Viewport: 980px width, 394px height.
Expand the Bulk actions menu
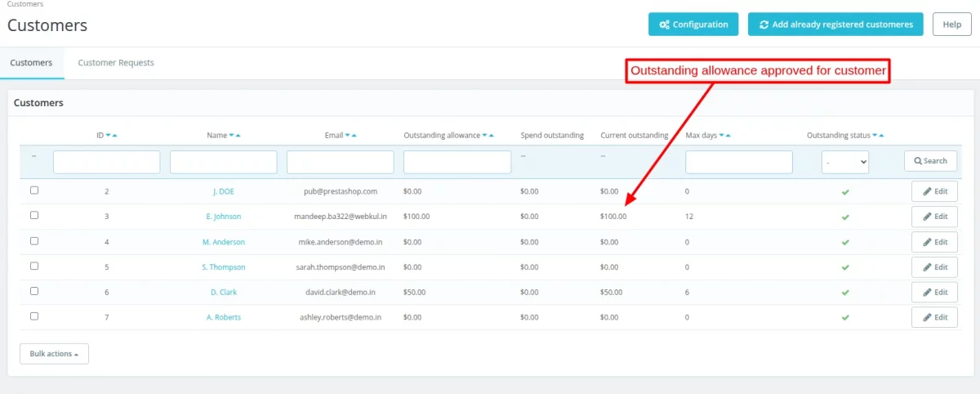[x=54, y=354]
